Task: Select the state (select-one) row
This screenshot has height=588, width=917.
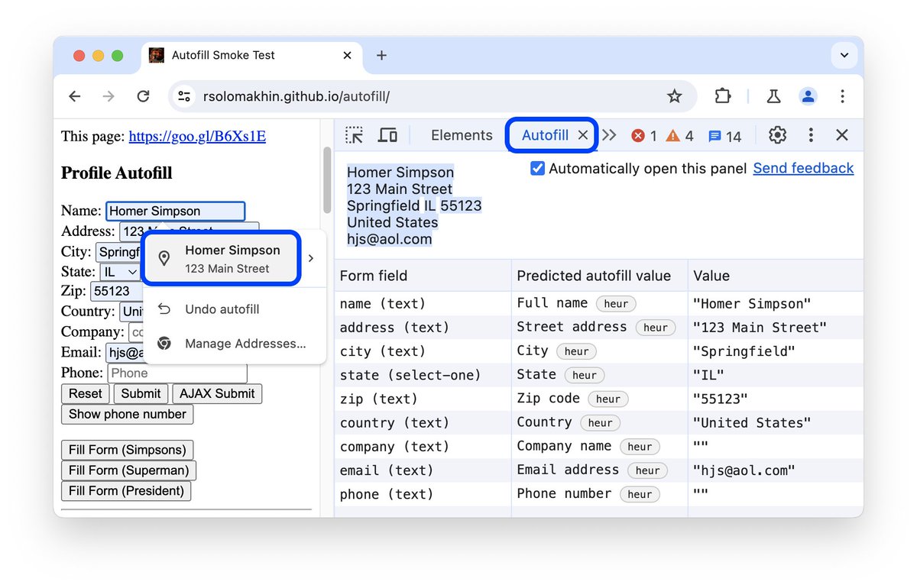Action: pos(599,375)
